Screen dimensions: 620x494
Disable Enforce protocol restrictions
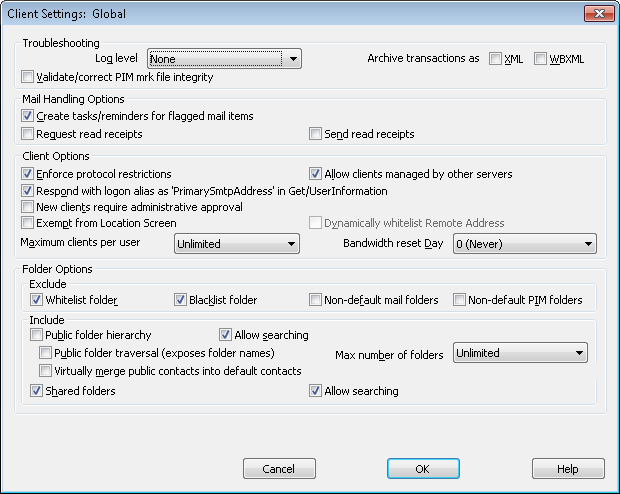(x=27, y=174)
